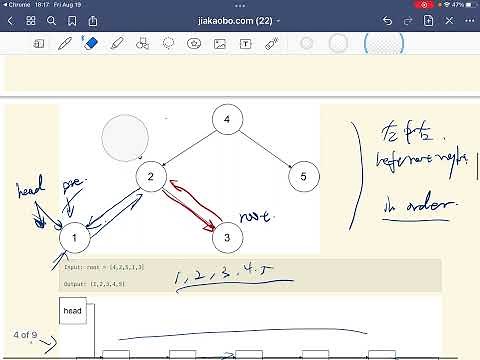Select the Image insert tool
This screenshot has height=360, width=480.
220,44
